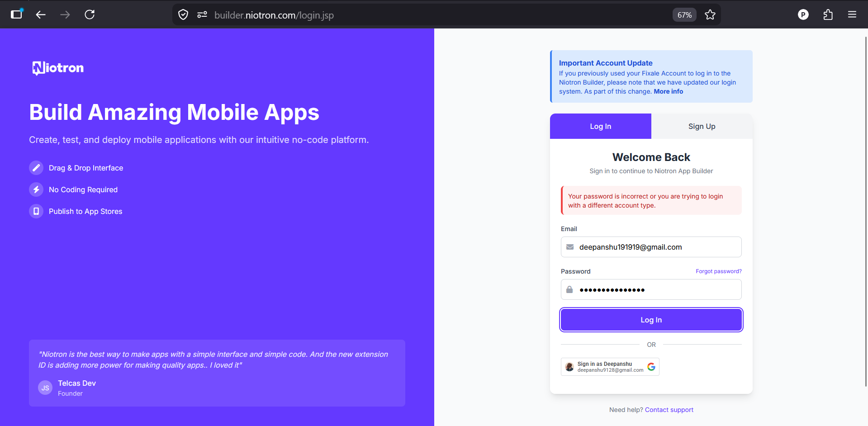Viewport: 868px width, 426px height.
Task: Click Contact support link
Action: coord(669,410)
